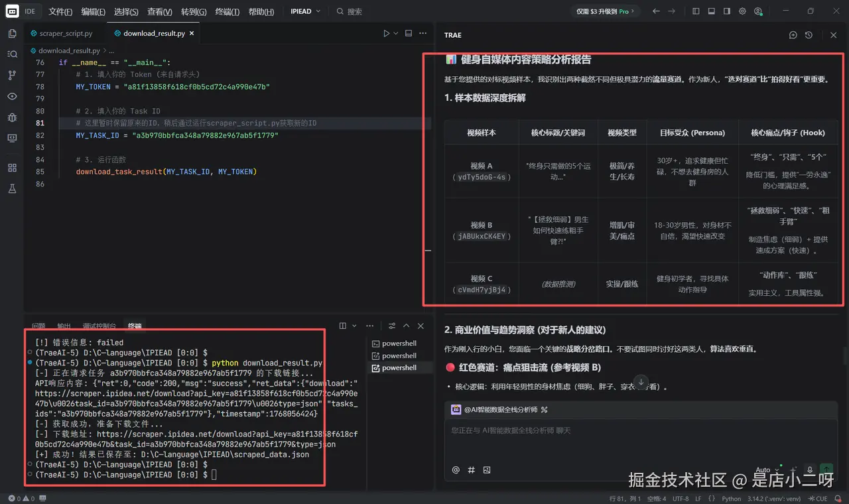Viewport: 849px width, 504px height.
Task: Click the 搜索 search box in title bar
Action: pos(349,11)
